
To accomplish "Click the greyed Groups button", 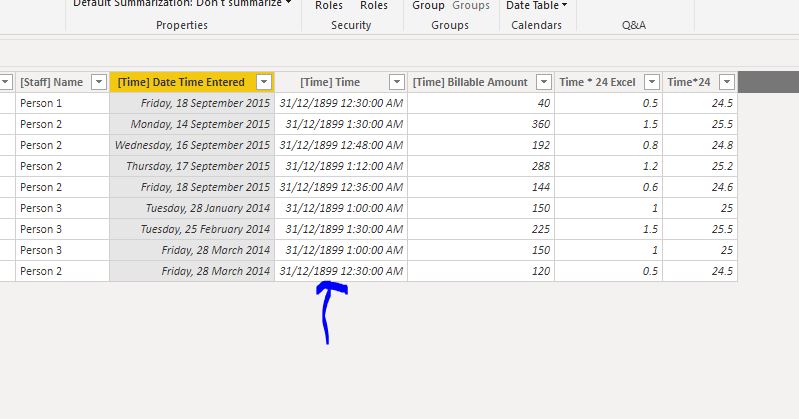I will (471, 5).
